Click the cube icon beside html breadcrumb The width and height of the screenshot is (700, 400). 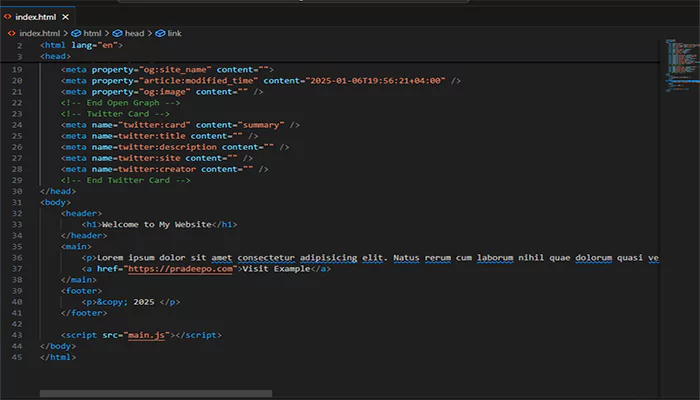click(x=76, y=33)
